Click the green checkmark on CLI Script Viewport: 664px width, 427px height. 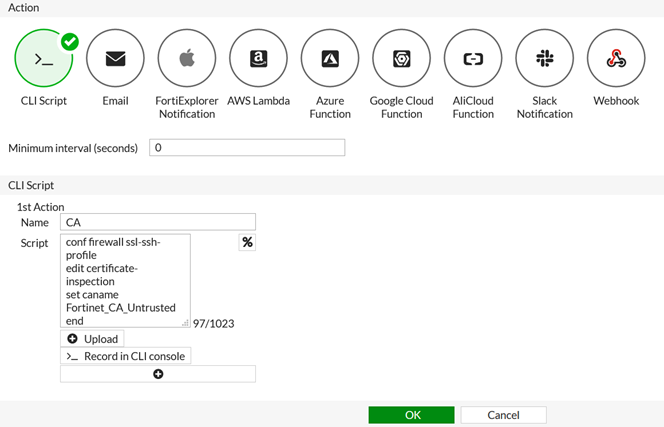click(70, 42)
